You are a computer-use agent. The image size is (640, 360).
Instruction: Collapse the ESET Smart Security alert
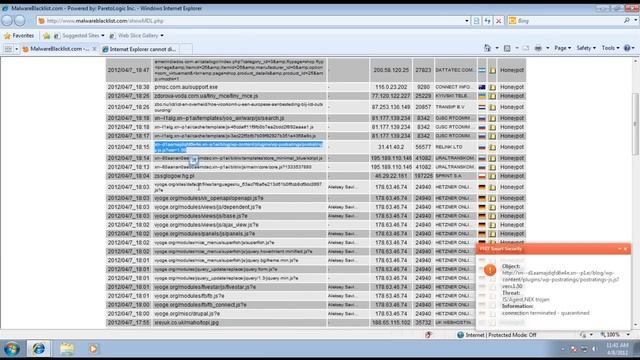click(620, 249)
